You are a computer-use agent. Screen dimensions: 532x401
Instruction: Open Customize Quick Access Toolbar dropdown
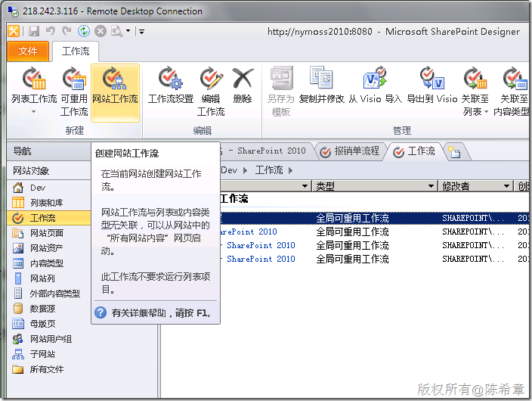141,32
